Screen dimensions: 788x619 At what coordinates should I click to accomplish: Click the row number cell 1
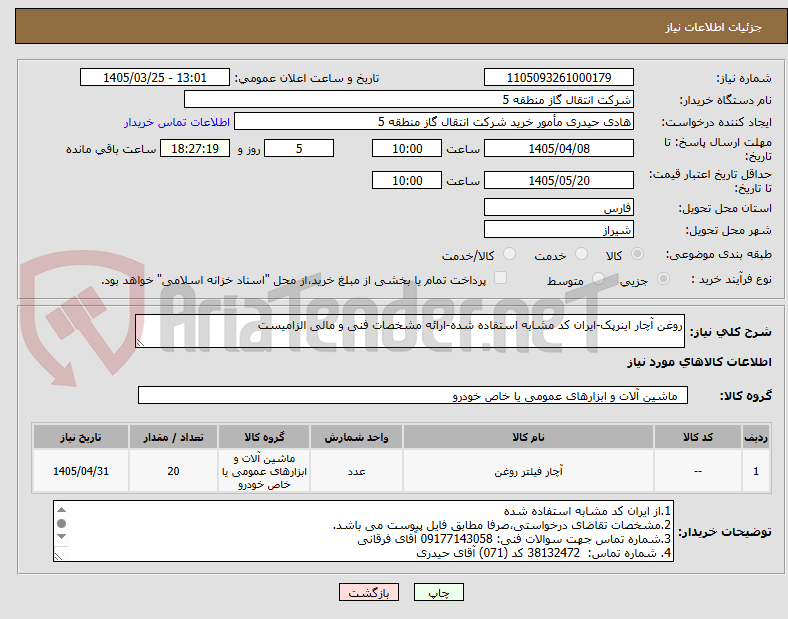[756, 471]
